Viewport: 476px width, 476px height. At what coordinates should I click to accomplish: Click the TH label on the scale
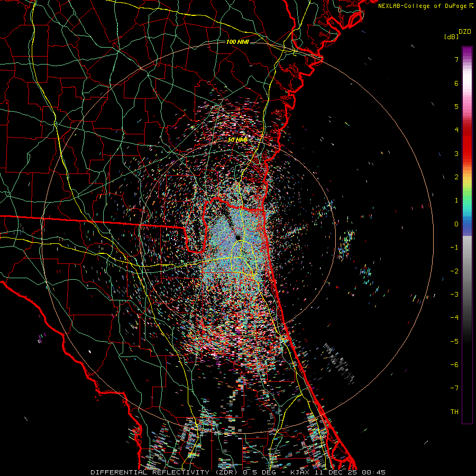(x=454, y=412)
